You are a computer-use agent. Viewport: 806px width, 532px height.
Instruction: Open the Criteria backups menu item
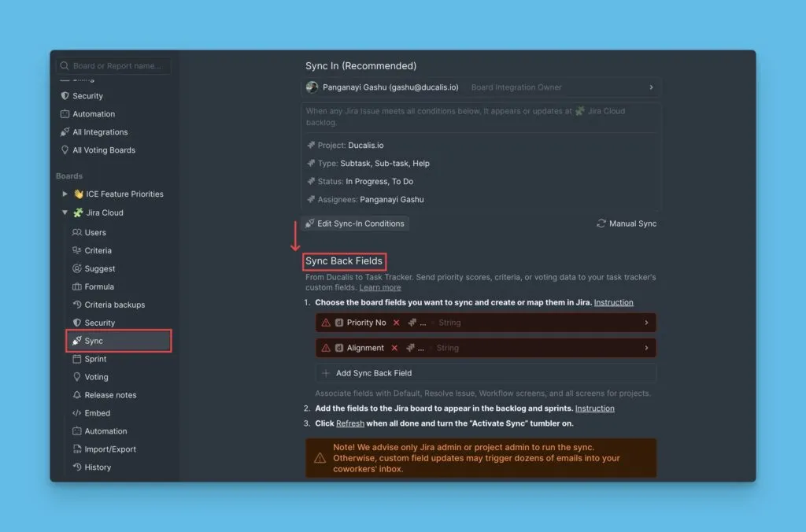[x=114, y=305]
